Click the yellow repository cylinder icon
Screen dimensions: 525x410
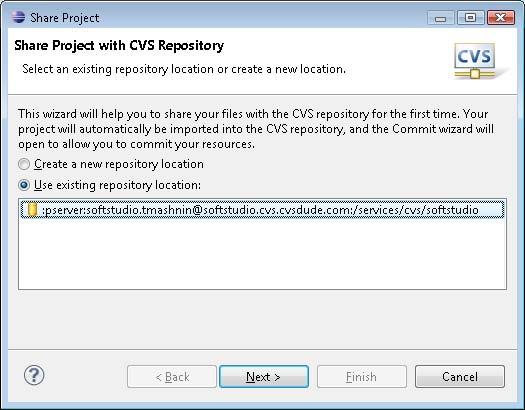(x=32, y=210)
